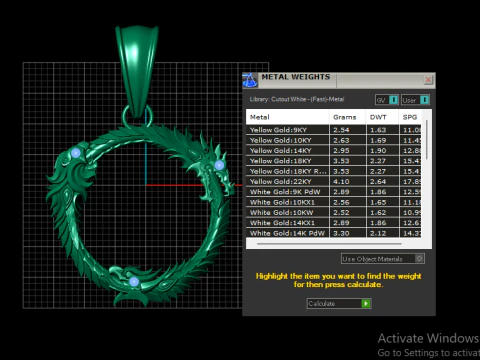Select the Yellow Gold:18KY row

tap(333, 161)
